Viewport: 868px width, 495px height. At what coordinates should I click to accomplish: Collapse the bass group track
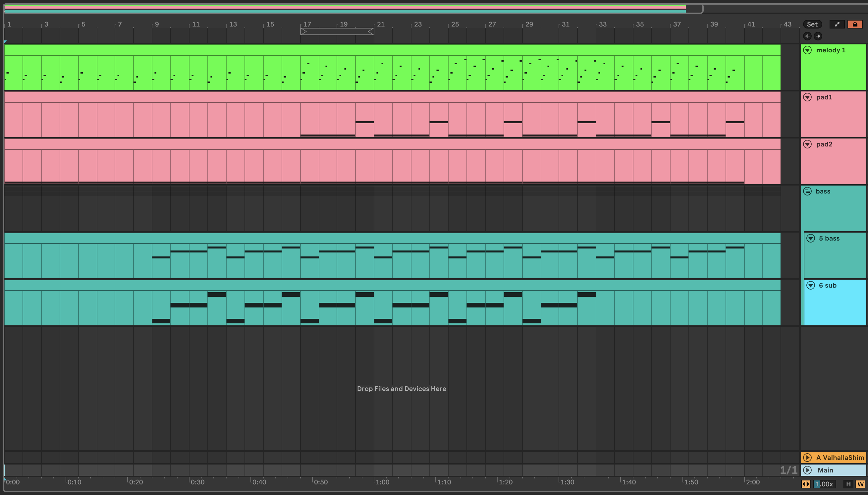pyautogui.click(x=807, y=191)
